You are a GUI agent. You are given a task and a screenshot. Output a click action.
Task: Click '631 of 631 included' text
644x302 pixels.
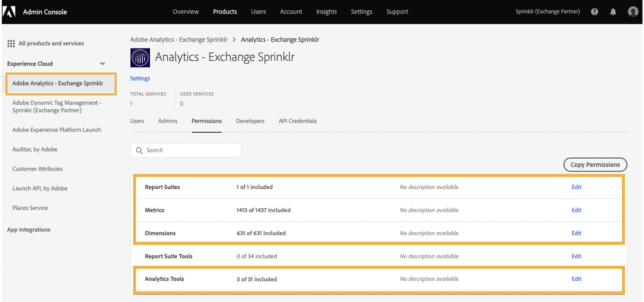[x=261, y=233]
